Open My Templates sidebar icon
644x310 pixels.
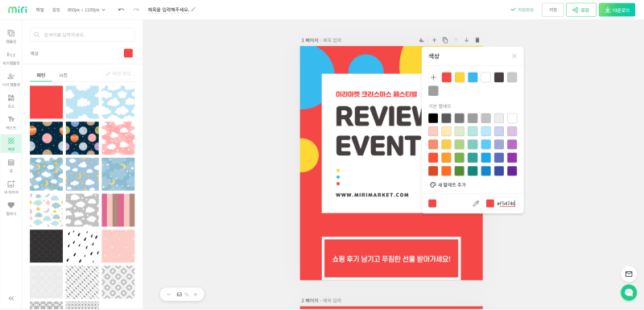click(x=11, y=79)
